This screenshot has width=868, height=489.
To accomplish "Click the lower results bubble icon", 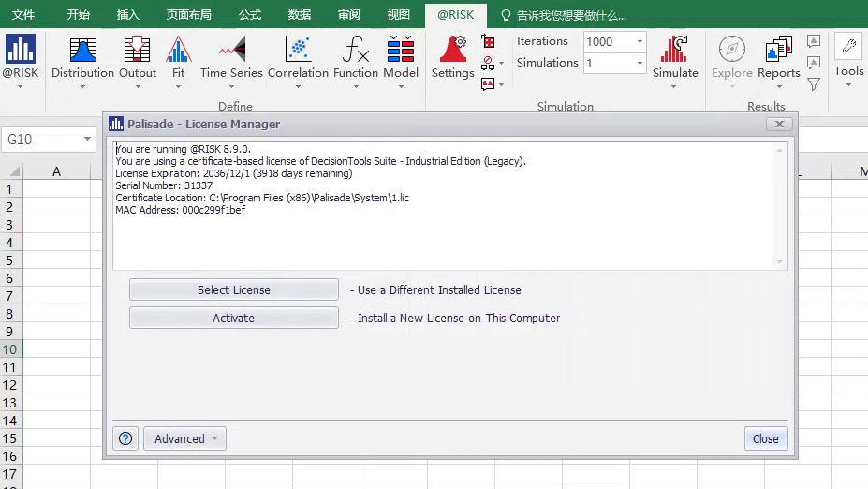I will click(813, 63).
